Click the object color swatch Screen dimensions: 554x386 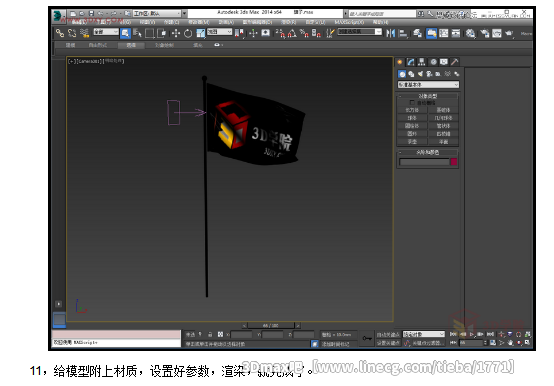click(x=454, y=162)
